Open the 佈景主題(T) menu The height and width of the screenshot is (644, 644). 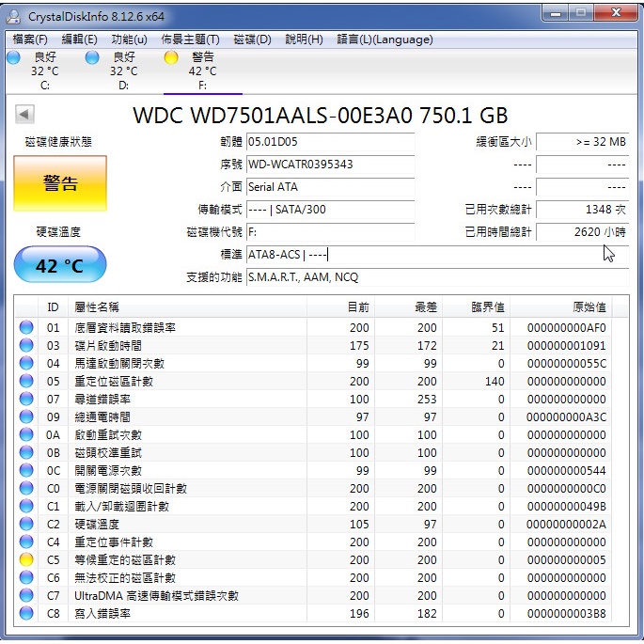[x=190, y=39]
